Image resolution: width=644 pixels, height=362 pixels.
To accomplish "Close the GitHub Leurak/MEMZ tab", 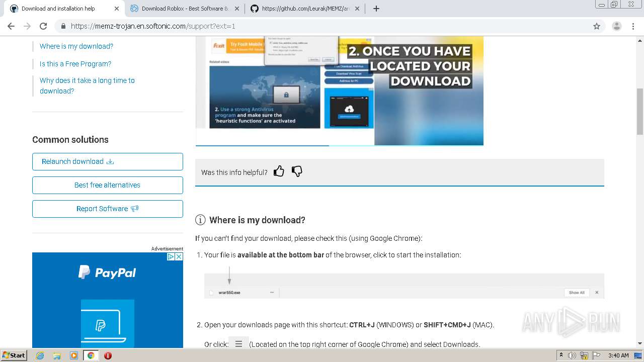I will (x=357, y=9).
